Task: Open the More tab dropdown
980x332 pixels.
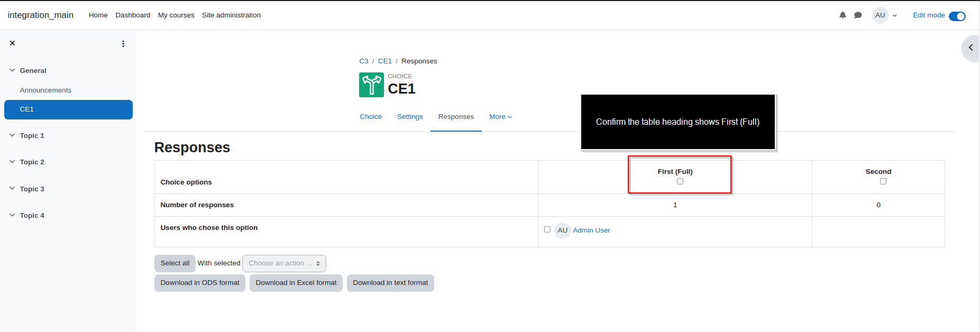Action: (x=500, y=117)
